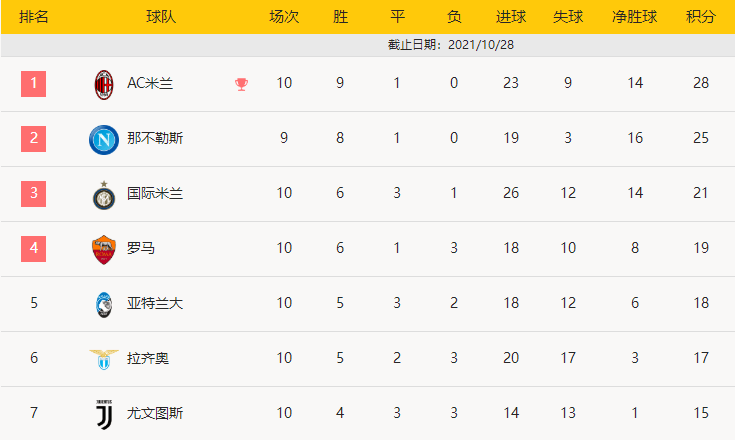Click the Inter Milan club badge

pyautogui.click(x=104, y=195)
